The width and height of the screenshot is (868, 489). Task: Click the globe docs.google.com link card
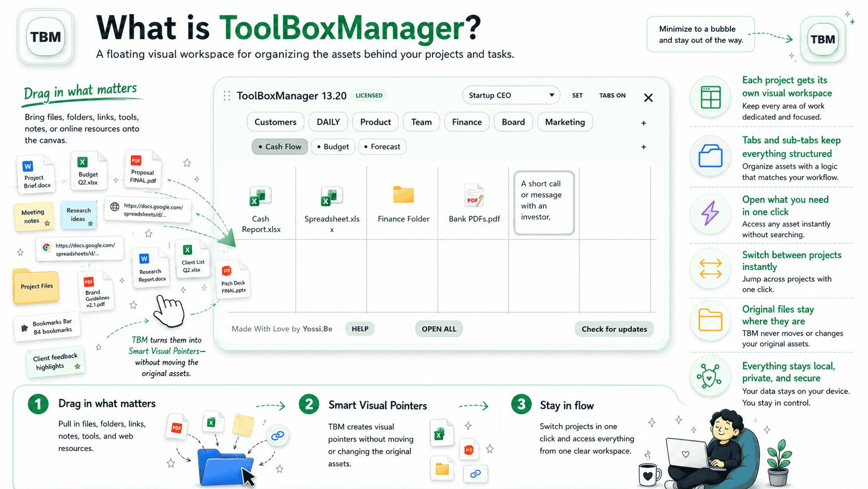tap(148, 210)
